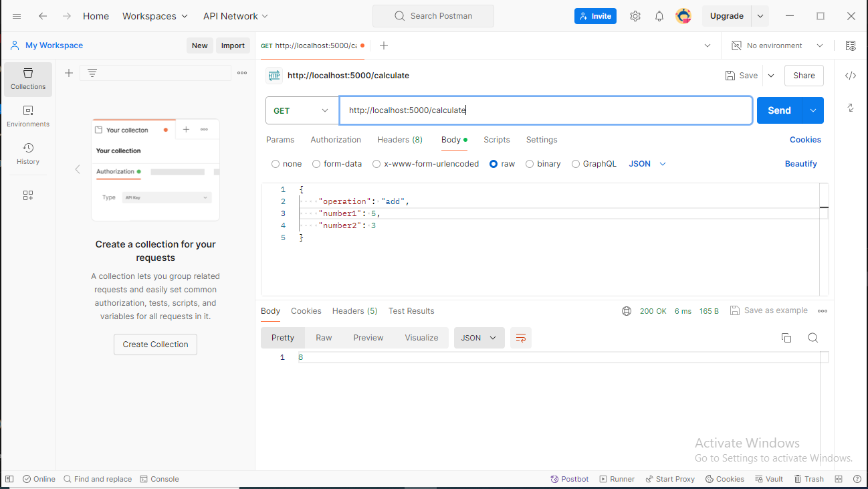Go back with the left arrow
The image size is (868, 489).
pyautogui.click(x=43, y=16)
